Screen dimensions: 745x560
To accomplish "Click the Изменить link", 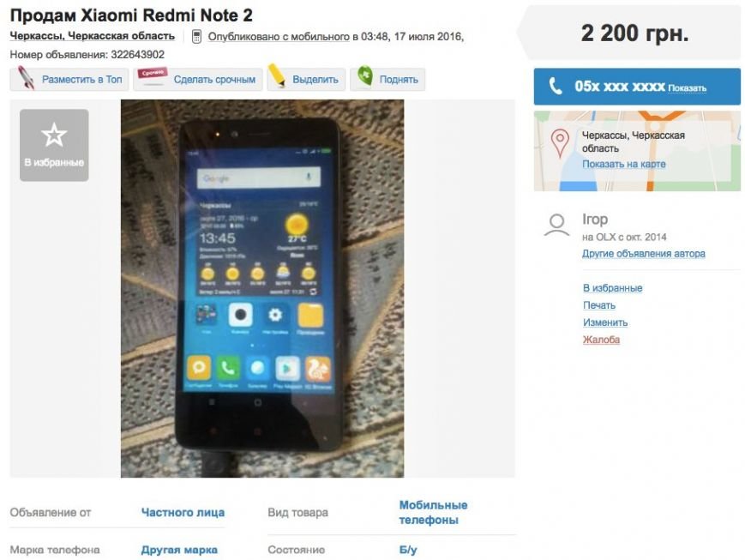I will click(605, 322).
